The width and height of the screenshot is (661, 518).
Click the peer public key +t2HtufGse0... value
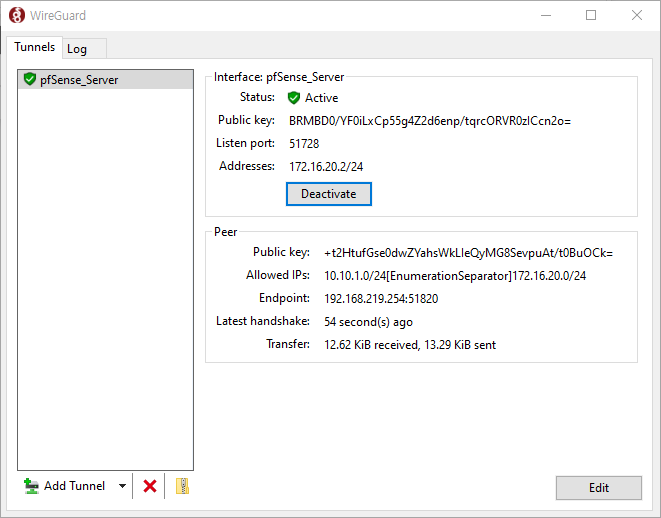tap(468, 253)
